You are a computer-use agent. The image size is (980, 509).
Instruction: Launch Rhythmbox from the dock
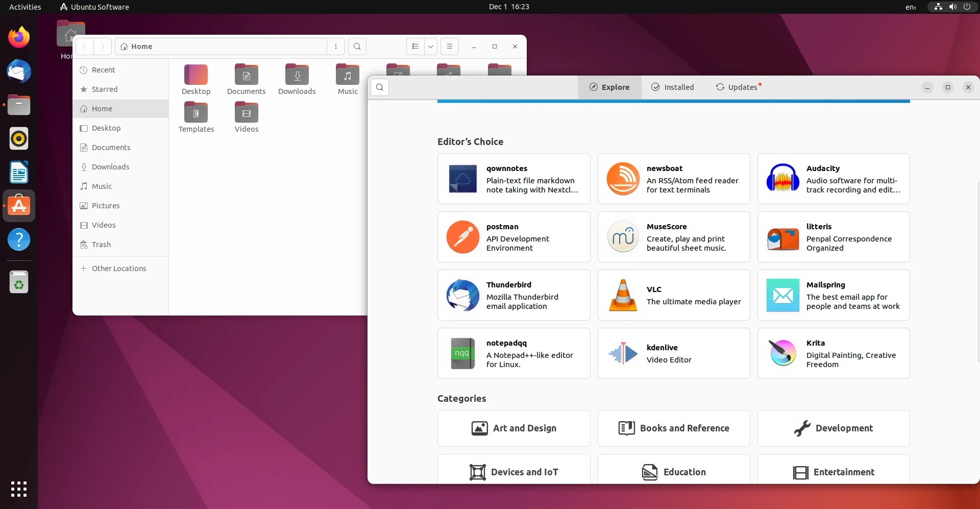19,138
